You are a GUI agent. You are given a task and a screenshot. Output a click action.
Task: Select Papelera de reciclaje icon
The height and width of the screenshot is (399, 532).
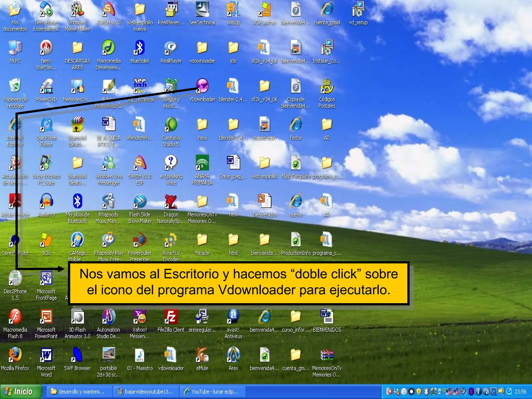coord(15,86)
